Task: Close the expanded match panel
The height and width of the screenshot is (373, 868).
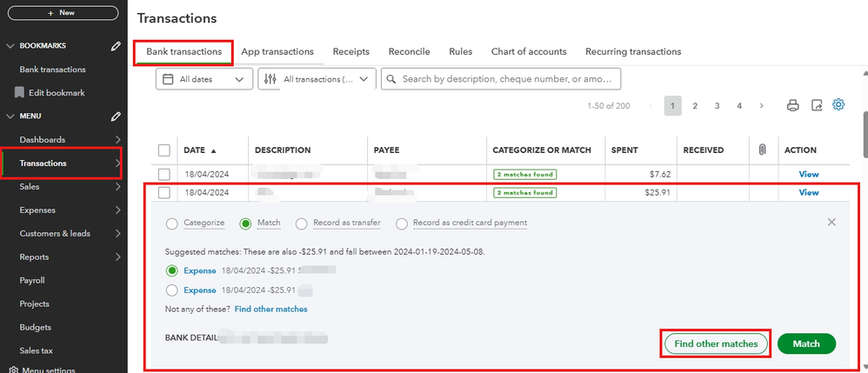Action: coord(831,223)
